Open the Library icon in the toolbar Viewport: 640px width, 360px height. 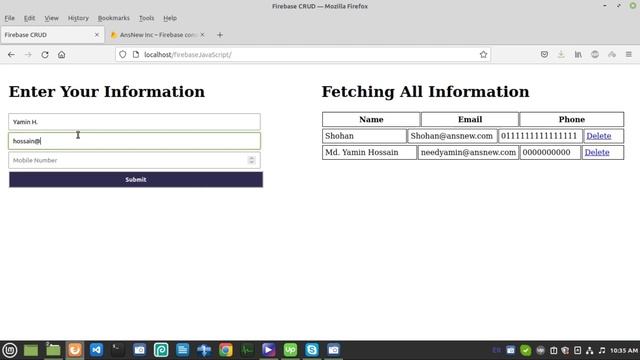tap(578, 54)
